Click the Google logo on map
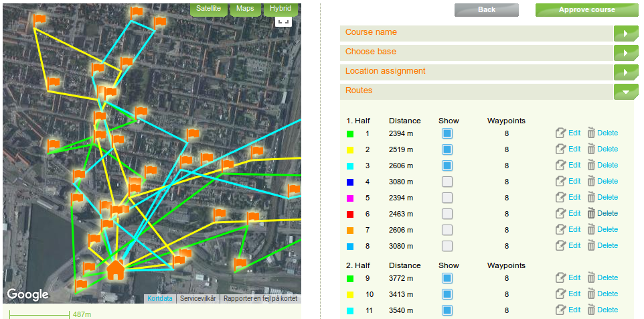The height and width of the screenshot is (319, 644). pos(27,294)
